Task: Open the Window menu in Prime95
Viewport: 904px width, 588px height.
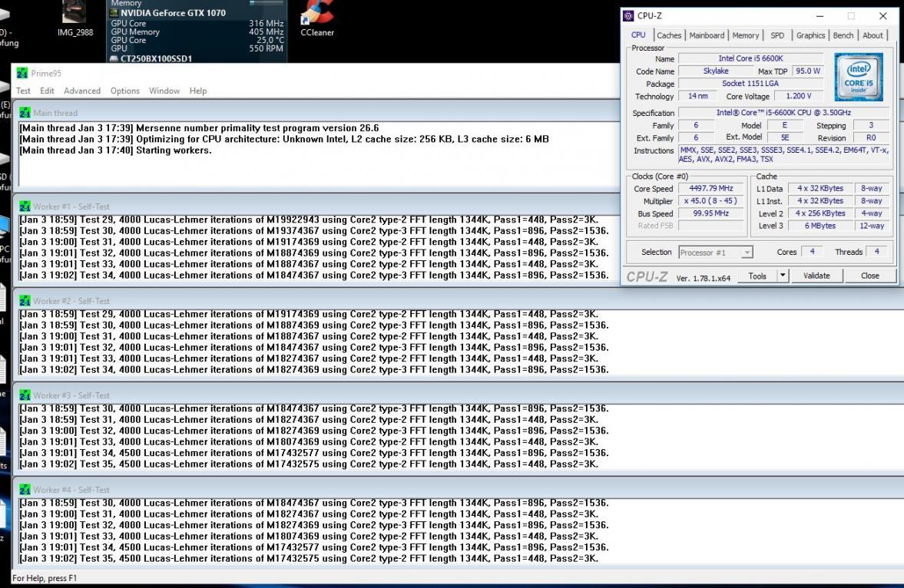Action: [164, 91]
